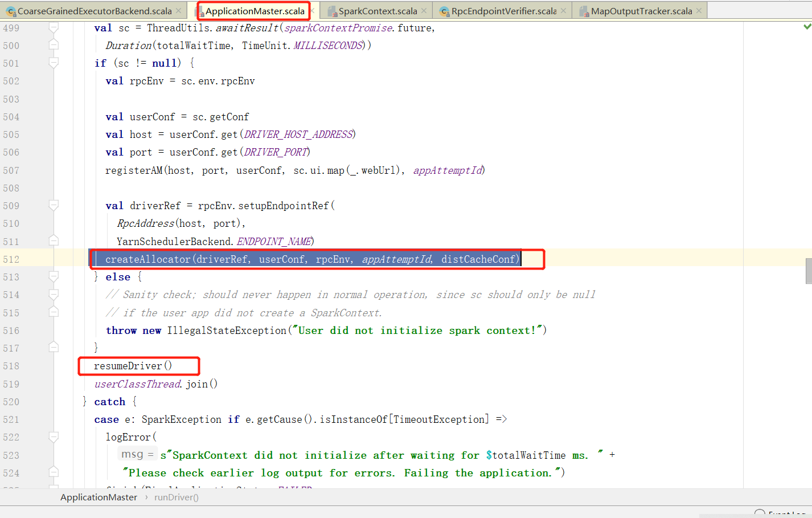Switch to CoarseGrainedExecutorBackend.scala tab
This screenshot has width=812, height=518.
pyautogui.click(x=95, y=11)
